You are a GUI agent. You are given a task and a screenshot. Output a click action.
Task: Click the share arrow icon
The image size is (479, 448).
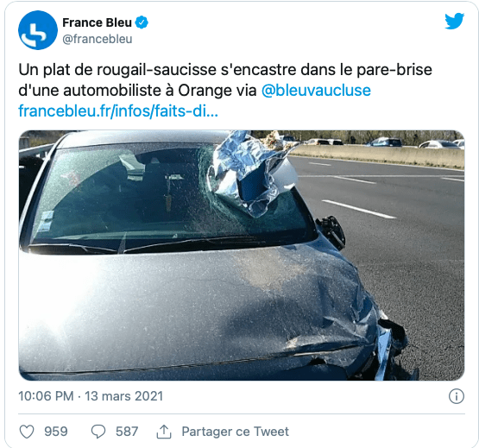point(164,432)
